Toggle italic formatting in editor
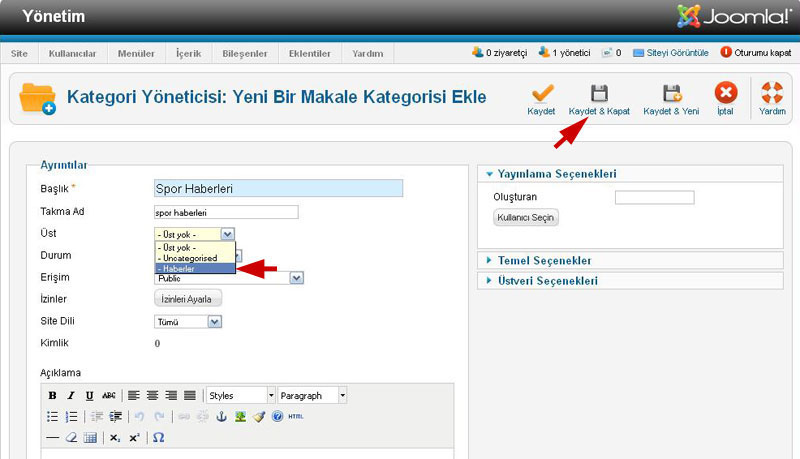 71,395
